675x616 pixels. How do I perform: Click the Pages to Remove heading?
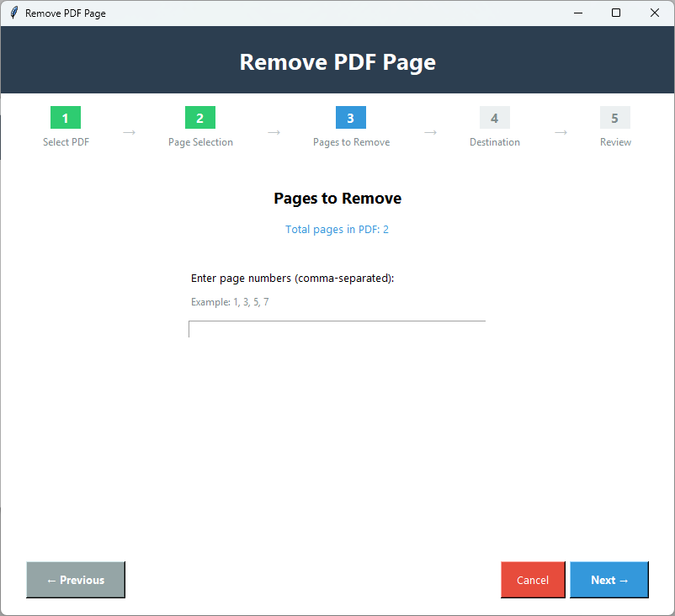pos(337,198)
